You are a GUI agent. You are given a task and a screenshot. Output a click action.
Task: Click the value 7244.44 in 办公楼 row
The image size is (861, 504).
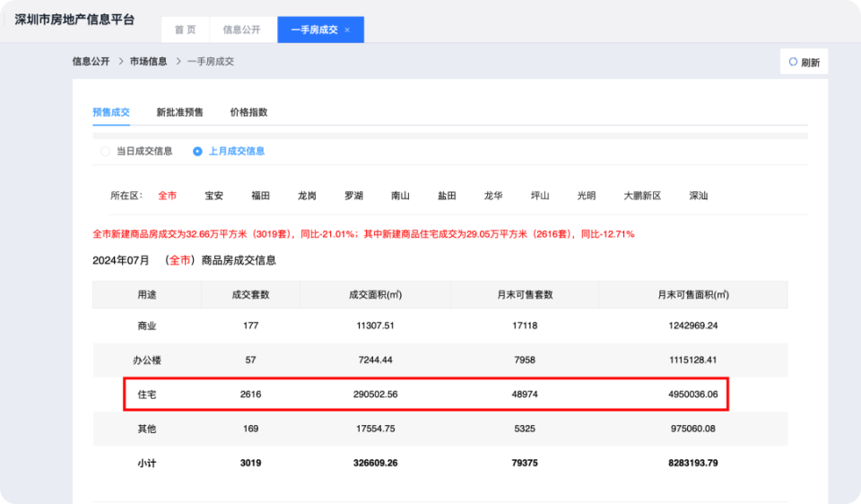[x=376, y=361]
